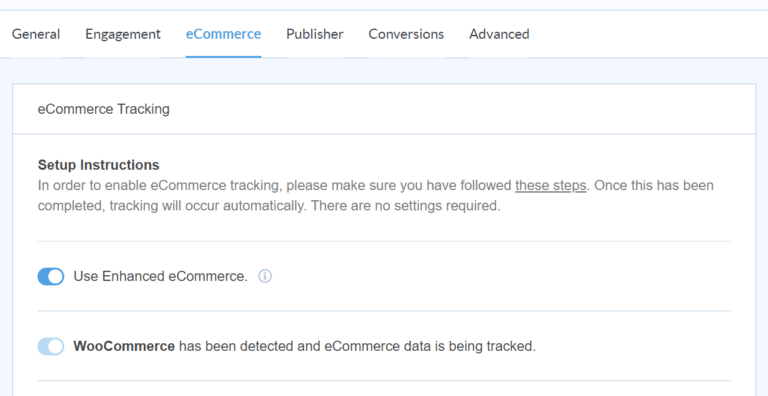Click the info icon beside Enhanced eCommerce

265,276
